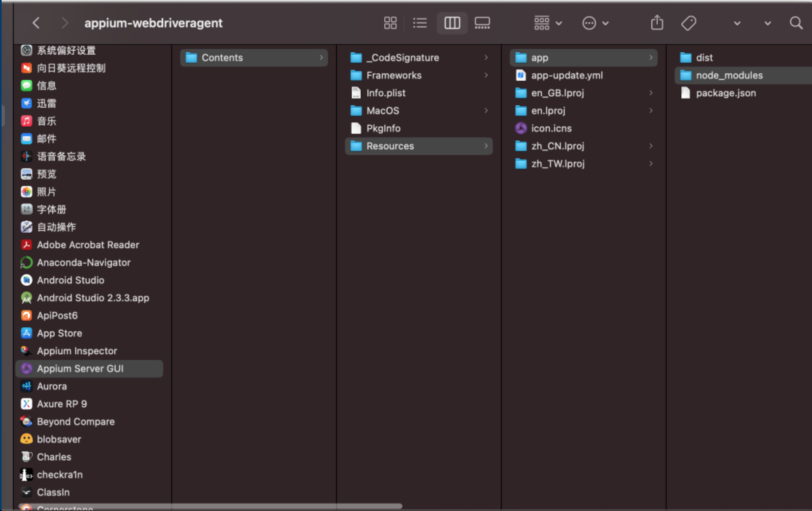Open the Frameworks folder

(419, 75)
